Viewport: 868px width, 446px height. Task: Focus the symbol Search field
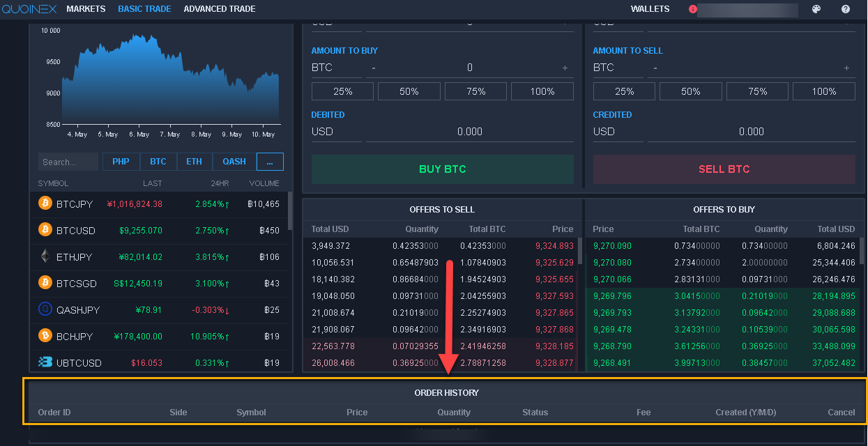[x=68, y=162]
